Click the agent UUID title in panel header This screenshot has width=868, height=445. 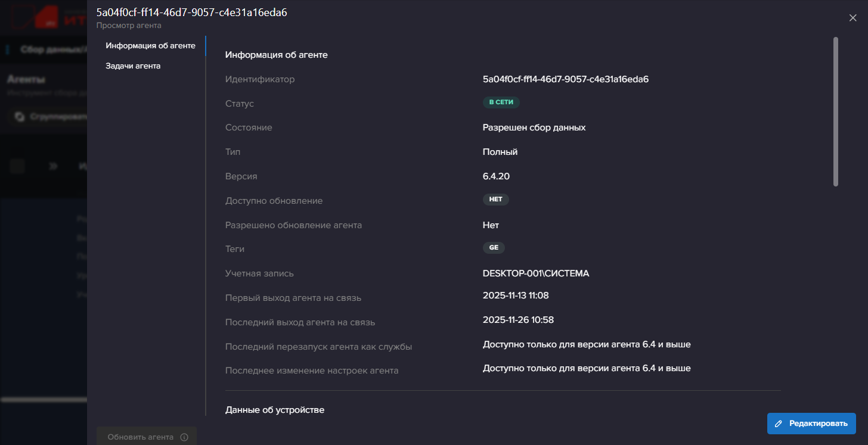[191, 13]
